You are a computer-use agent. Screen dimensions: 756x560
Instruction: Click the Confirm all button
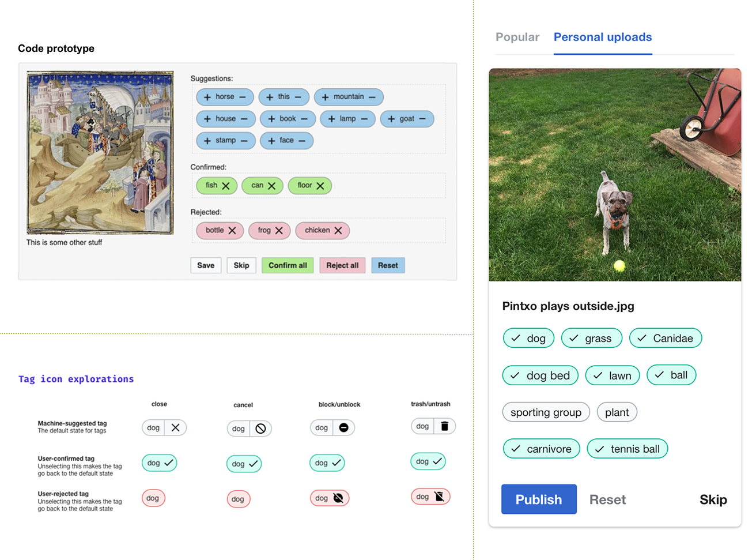coord(288,265)
